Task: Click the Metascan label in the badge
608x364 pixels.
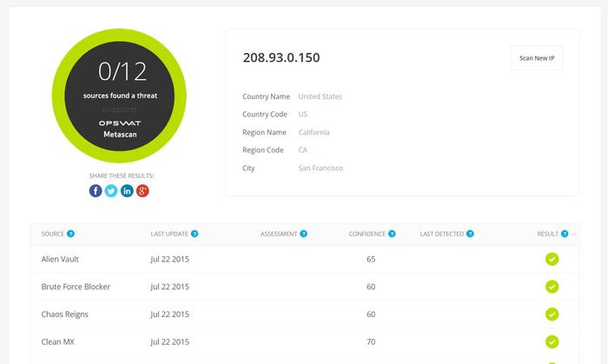Action: click(120, 134)
